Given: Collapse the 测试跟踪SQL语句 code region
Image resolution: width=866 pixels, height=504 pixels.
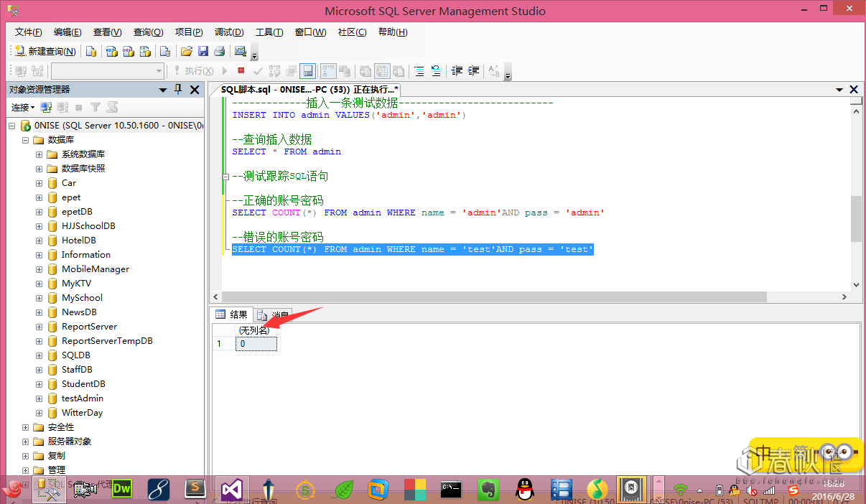Looking at the screenshot, I should tap(225, 177).
